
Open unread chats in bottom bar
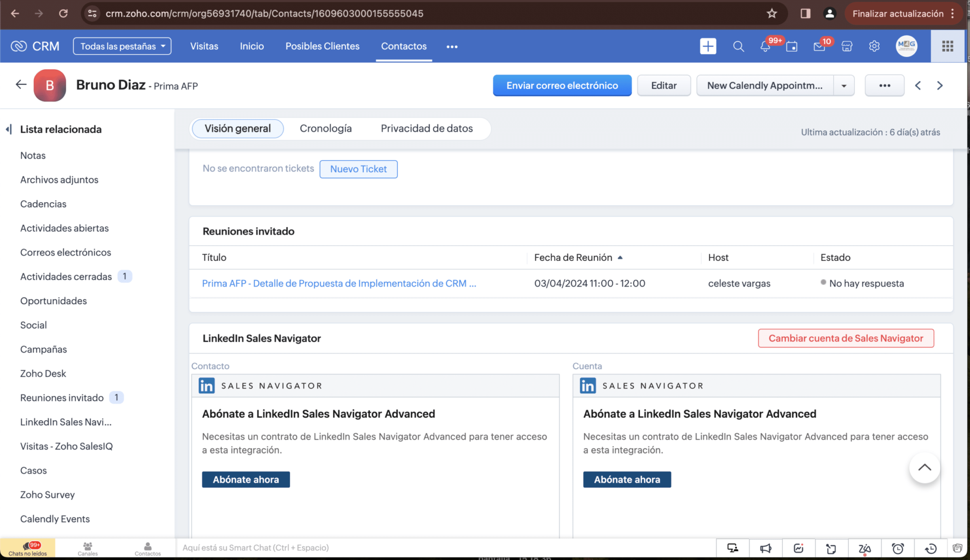point(27,548)
